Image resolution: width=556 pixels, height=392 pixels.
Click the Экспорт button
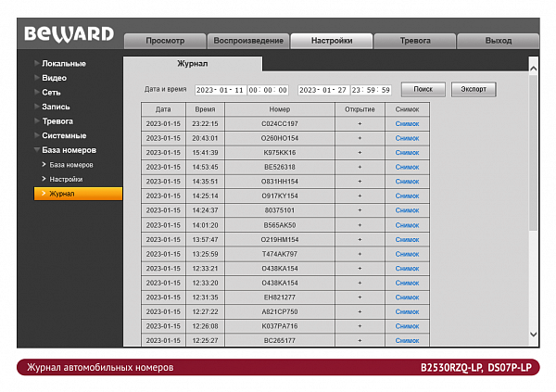[474, 89]
